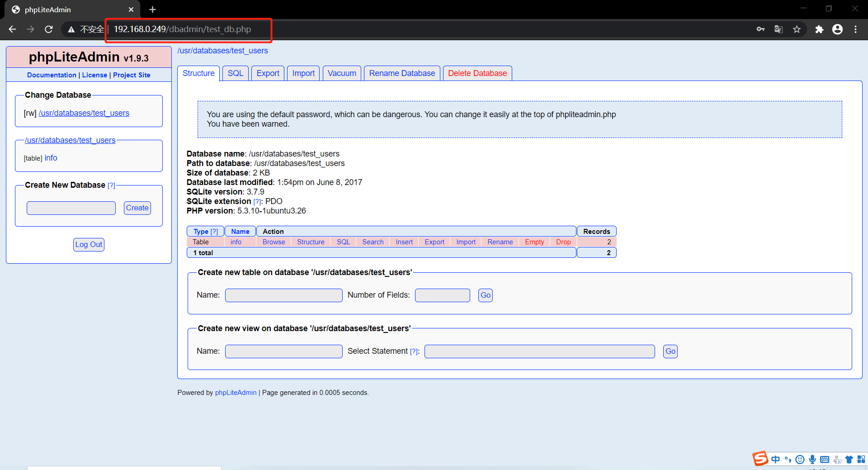Browse the info table
The height and width of the screenshot is (470, 868).
point(274,242)
